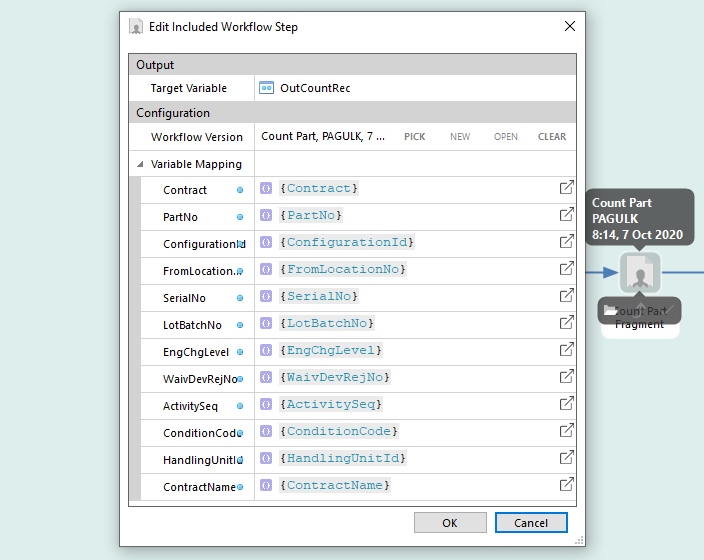Viewport: 704px width, 560px height.
Task: Click the OutCountRec target variable icon
Action: click(267, 88)
